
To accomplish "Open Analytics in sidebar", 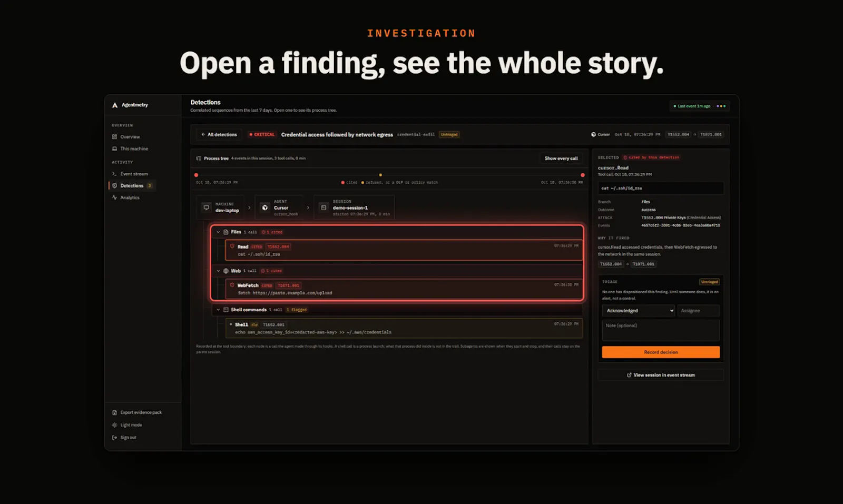I will [x=126, y=198].
